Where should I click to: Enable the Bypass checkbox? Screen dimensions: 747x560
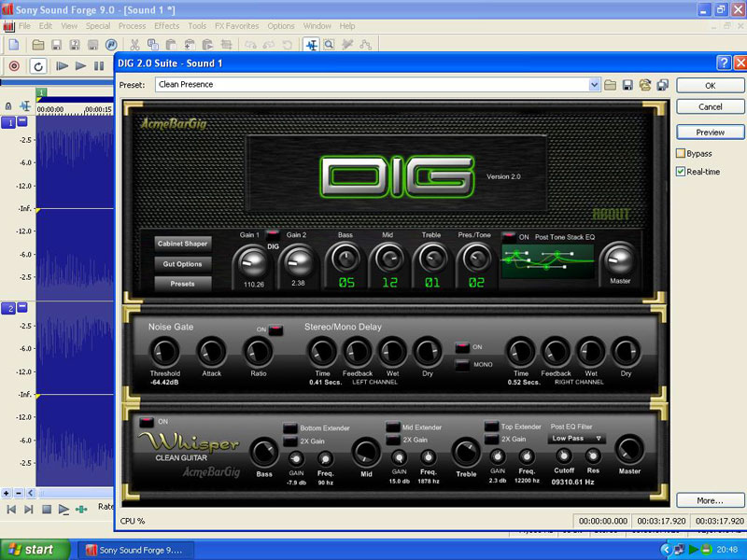(x=682, y=153)
